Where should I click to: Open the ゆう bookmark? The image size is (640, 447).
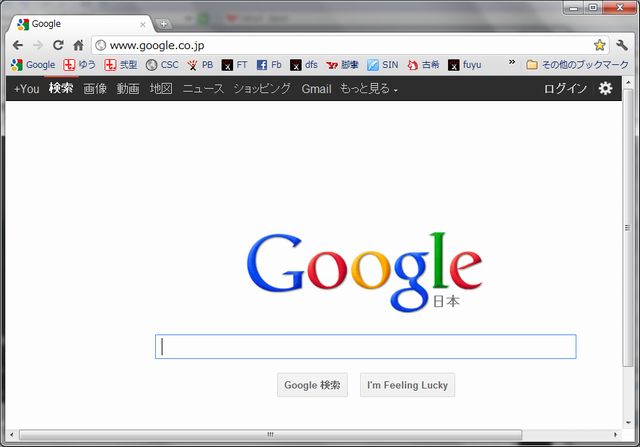pyautogui.click(x=80, y=64)
